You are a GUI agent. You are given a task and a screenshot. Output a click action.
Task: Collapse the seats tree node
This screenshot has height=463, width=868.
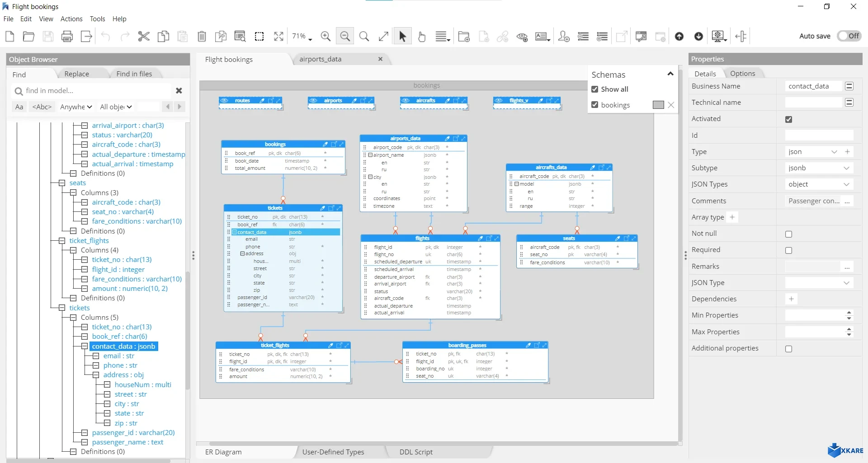point(62,183)
